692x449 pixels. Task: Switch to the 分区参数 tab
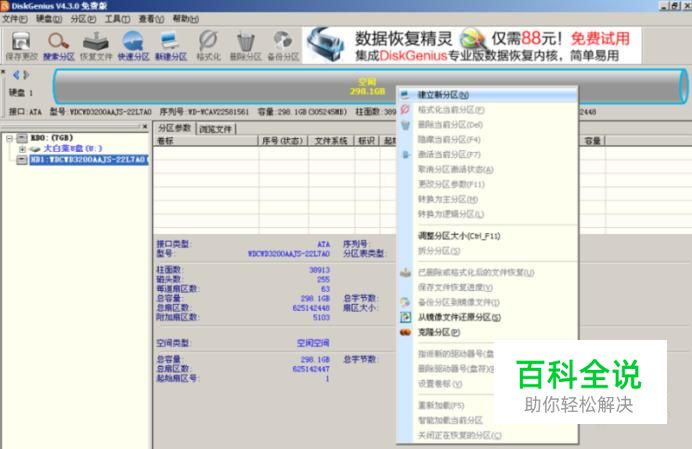(x=174, y=128)
